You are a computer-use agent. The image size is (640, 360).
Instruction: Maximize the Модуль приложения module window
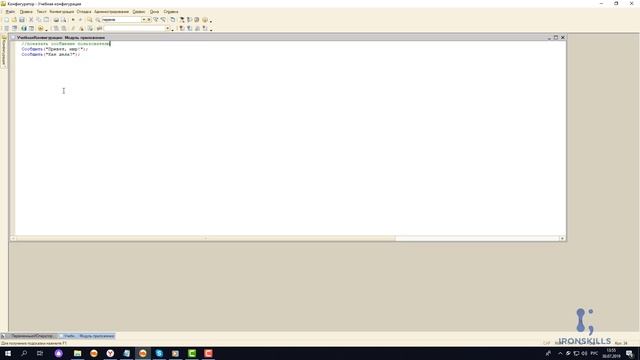[556, 37]
